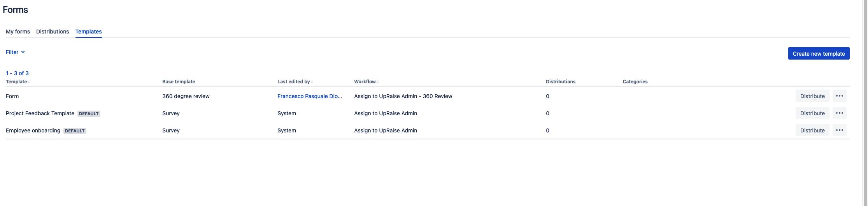The width and height of the screenshot is (868, 206).
Task: Click Create new template button
Action: [x=819, y=54]
